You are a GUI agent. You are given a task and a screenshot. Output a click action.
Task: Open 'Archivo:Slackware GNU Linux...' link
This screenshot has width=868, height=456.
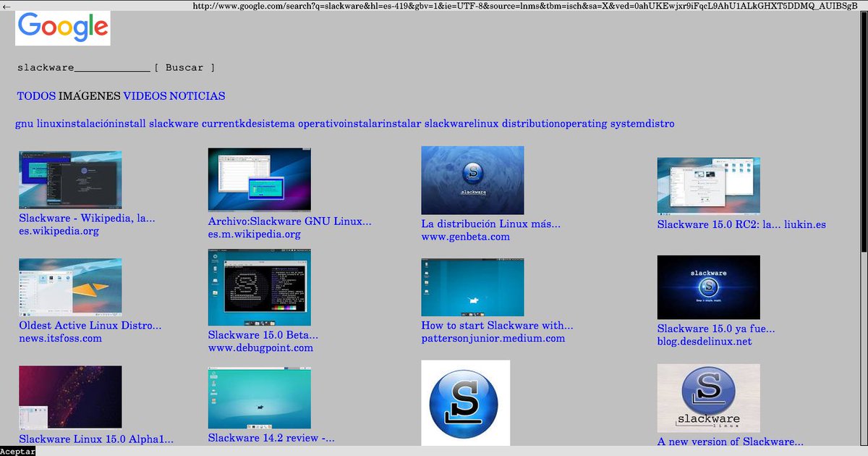[x=290, y=221]
